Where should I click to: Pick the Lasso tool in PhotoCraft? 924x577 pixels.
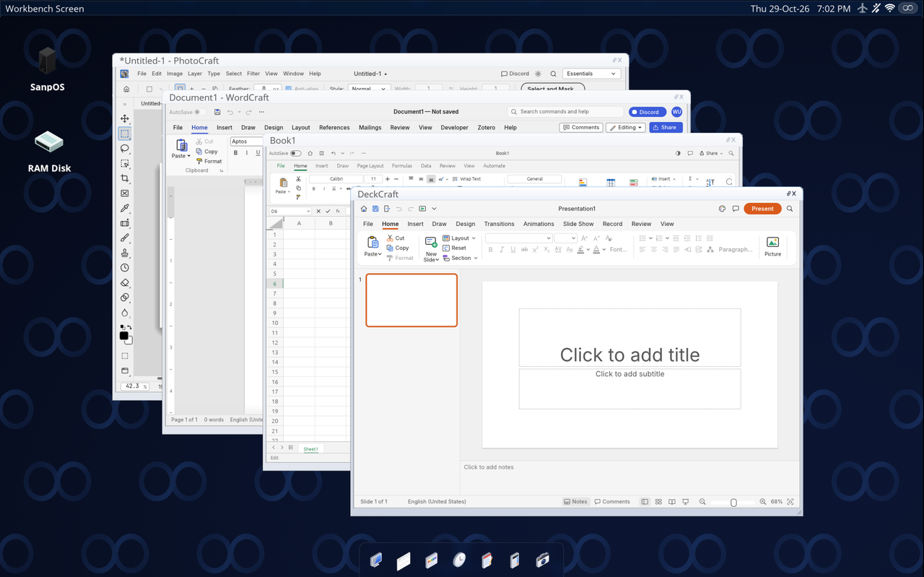tap(125, 149)
